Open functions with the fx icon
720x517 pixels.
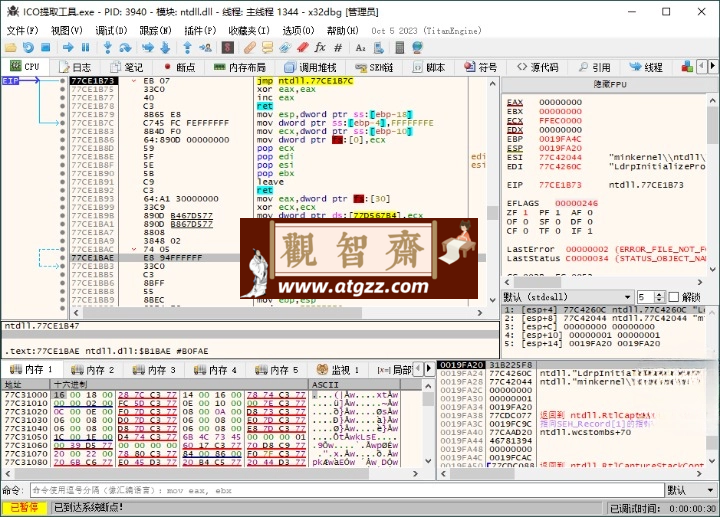tap(320, 47)
